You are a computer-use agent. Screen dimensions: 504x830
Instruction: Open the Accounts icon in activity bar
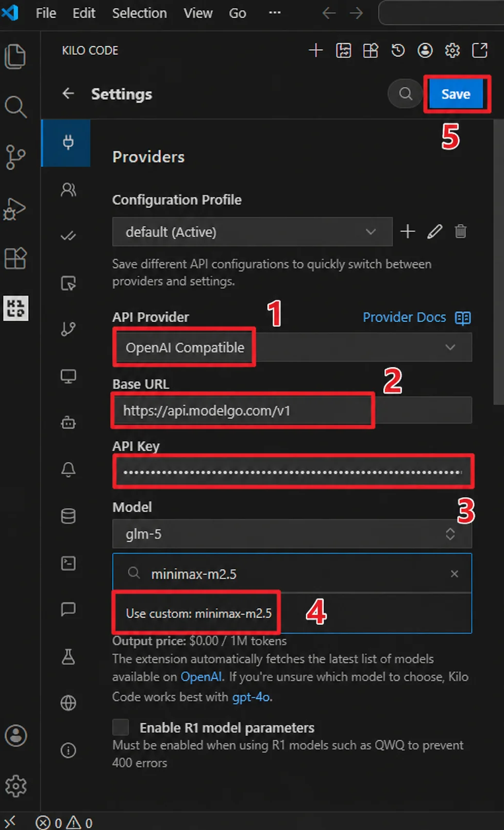tap(15, 735)
